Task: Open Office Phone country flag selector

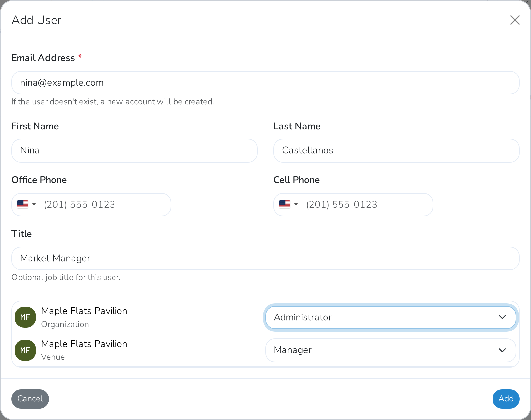Action: click(x=27, y=204)
